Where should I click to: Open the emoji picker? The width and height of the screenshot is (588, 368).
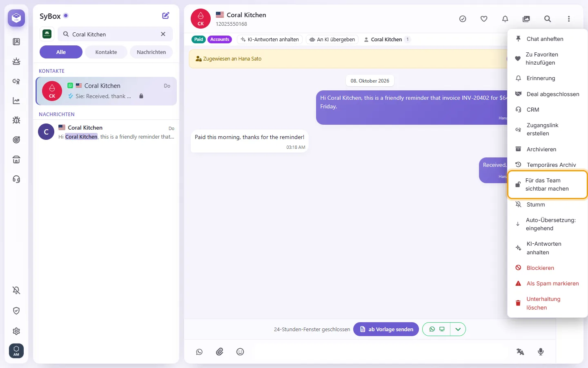pos(240,352)
